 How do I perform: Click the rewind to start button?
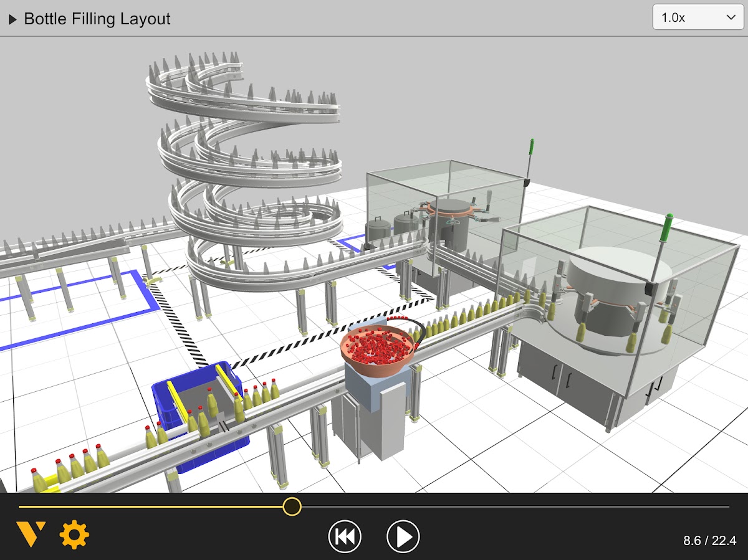click(x=345, y=536)
